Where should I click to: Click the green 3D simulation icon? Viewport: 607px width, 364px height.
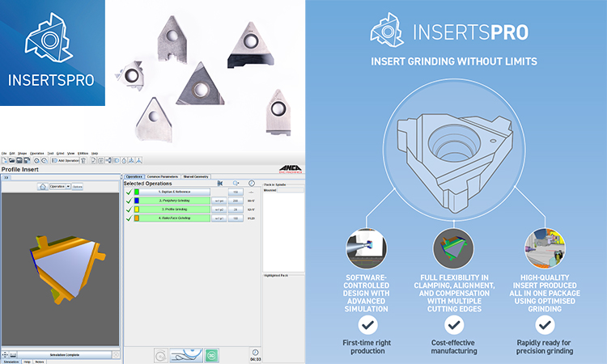pos(210,354)
